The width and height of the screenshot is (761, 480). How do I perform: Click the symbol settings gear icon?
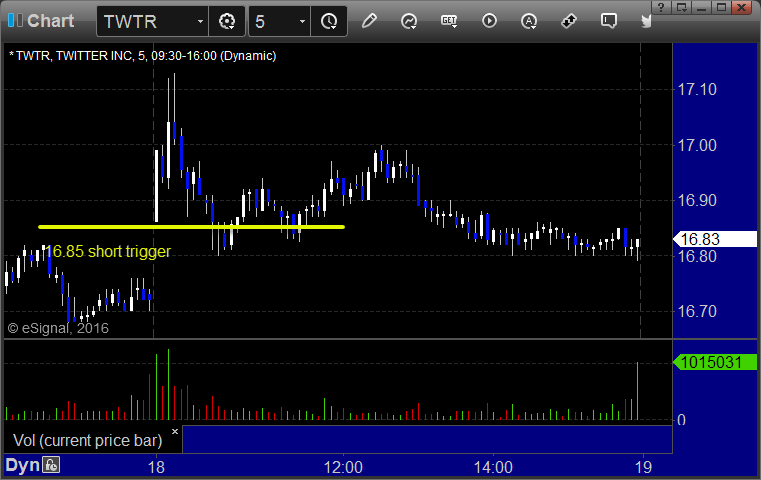click(227, 21)
